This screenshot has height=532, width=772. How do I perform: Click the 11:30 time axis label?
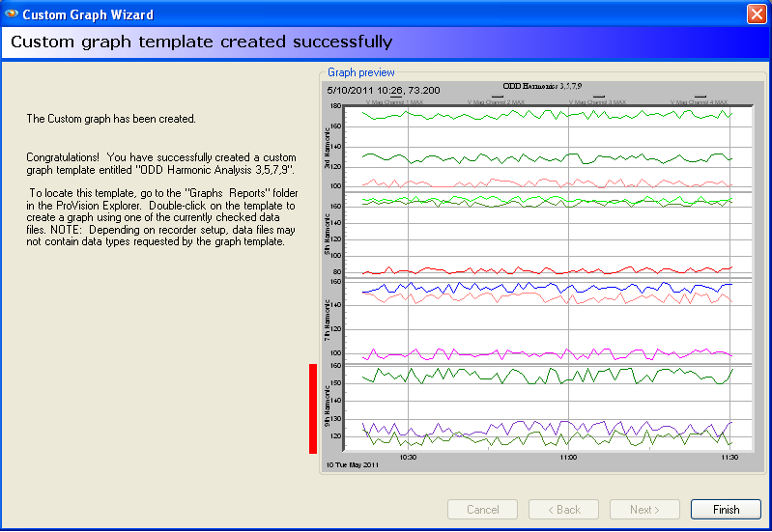pyautogui.click(x=729, y=458)
